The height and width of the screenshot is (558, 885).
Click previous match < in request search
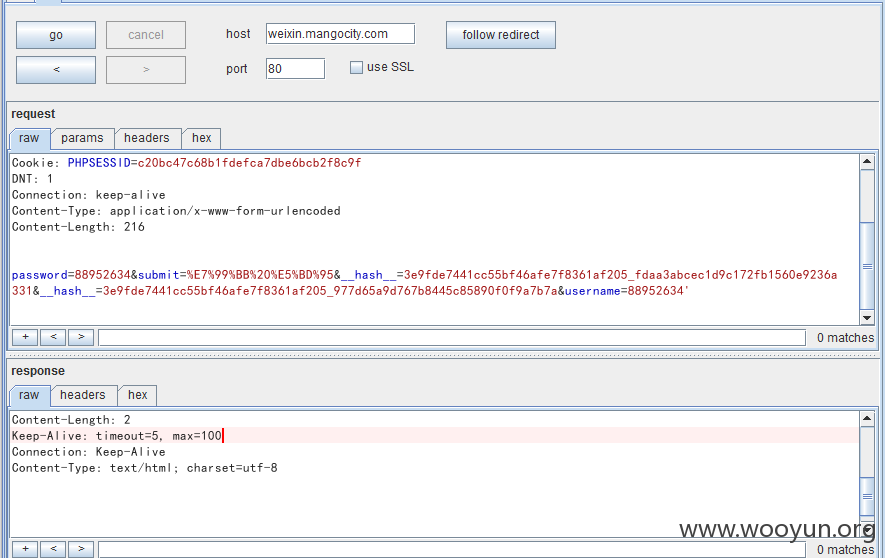point(53,337)
